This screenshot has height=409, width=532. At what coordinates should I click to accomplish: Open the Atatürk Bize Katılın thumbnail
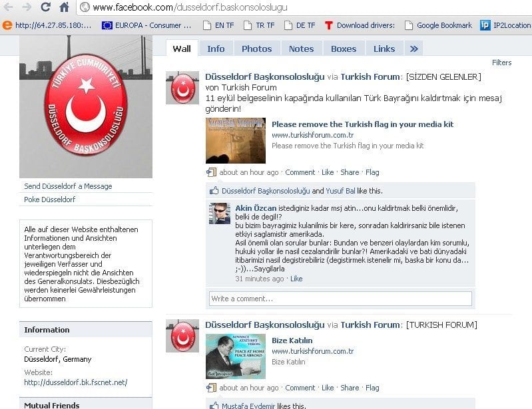(236, 356)
